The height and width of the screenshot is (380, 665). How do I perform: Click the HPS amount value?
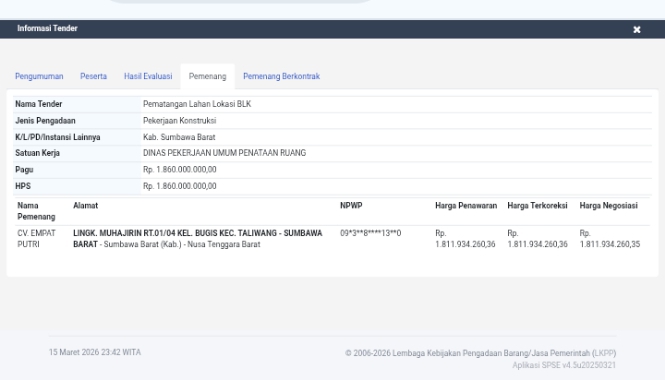coord(179,186)
